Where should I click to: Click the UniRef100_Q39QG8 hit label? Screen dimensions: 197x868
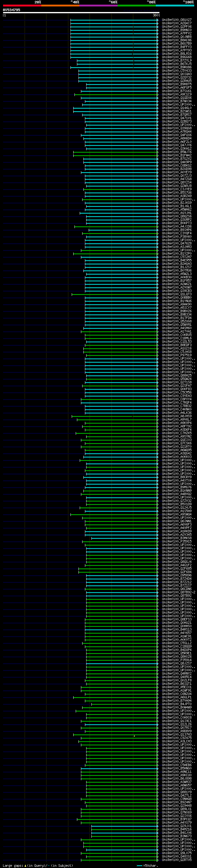(x=176, y=128)
